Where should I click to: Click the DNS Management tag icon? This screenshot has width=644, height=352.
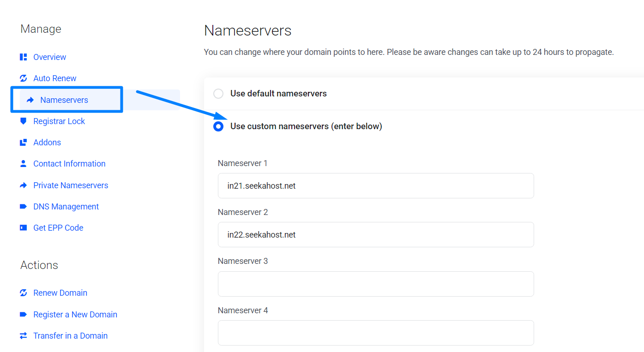coord(24,207)
